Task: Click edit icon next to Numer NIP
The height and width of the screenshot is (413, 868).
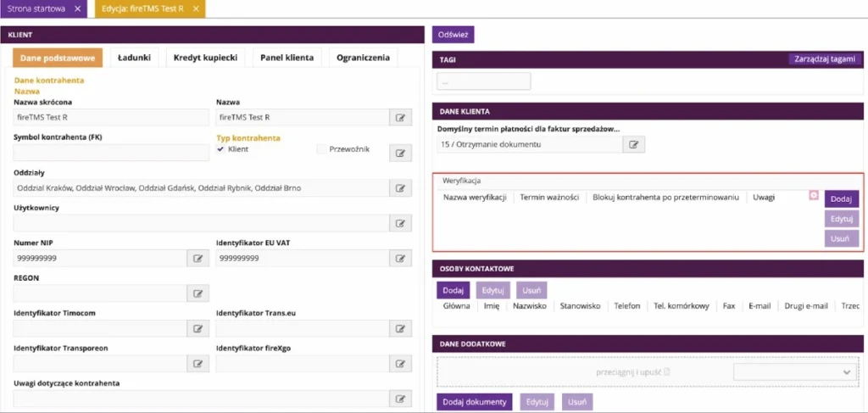Action: click(x=198, y=258)
